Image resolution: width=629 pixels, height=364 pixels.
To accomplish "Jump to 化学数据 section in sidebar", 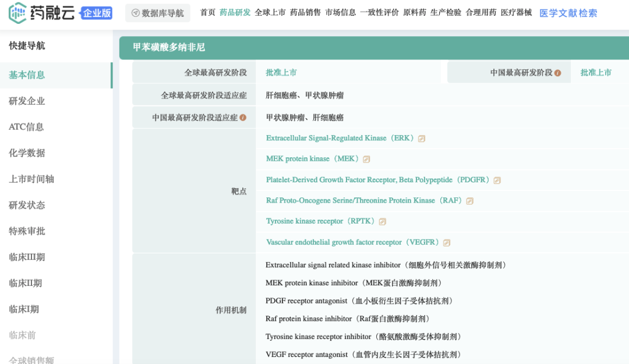I will [27, 153].
